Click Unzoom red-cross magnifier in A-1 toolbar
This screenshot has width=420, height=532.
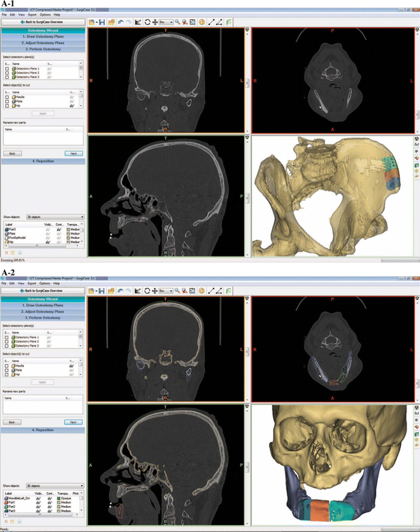click(x=185, y=22)
